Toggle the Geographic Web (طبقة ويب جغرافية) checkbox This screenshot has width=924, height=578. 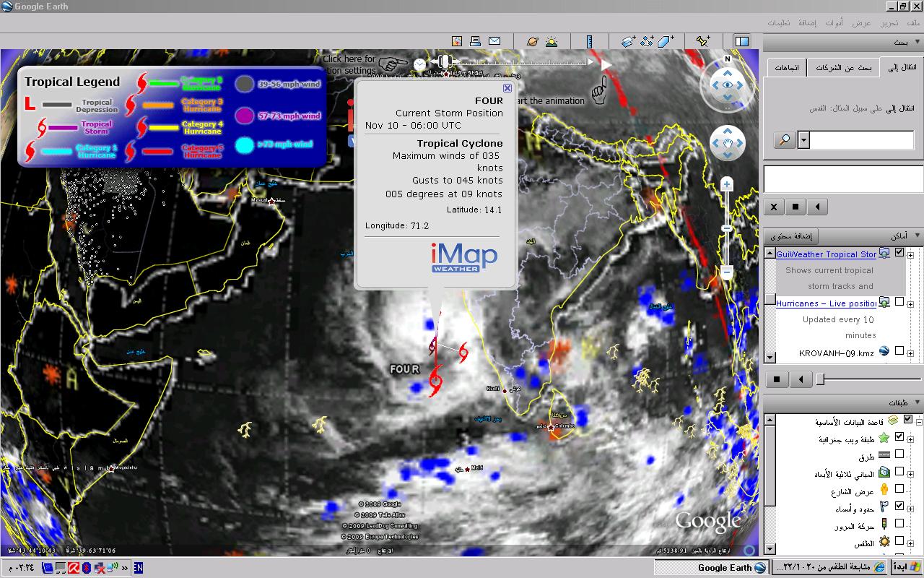tap(899, 437)
